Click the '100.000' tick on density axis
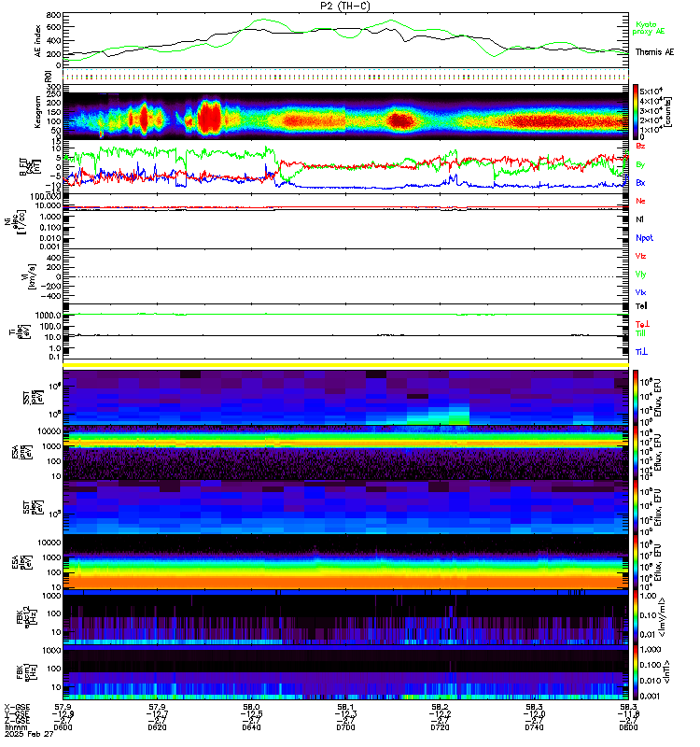 pos(45,197)
